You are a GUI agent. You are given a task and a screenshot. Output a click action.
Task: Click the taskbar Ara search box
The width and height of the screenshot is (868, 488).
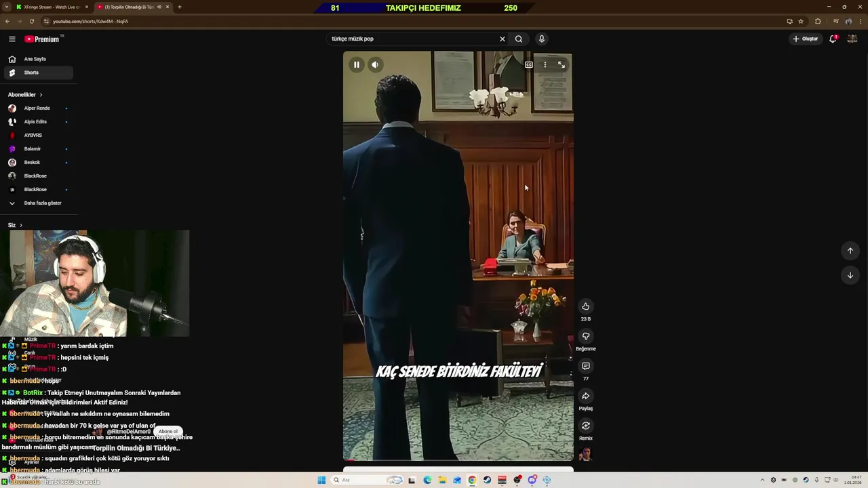(366, 480)
